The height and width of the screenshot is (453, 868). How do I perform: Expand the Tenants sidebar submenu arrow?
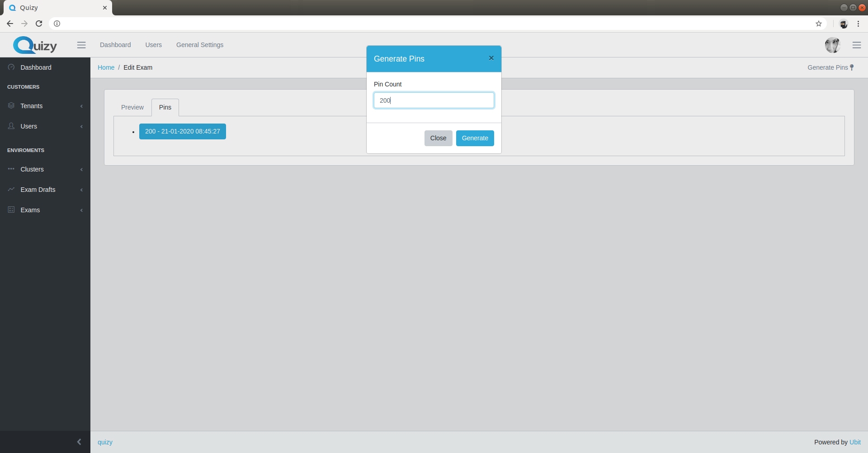coord(81,106)
